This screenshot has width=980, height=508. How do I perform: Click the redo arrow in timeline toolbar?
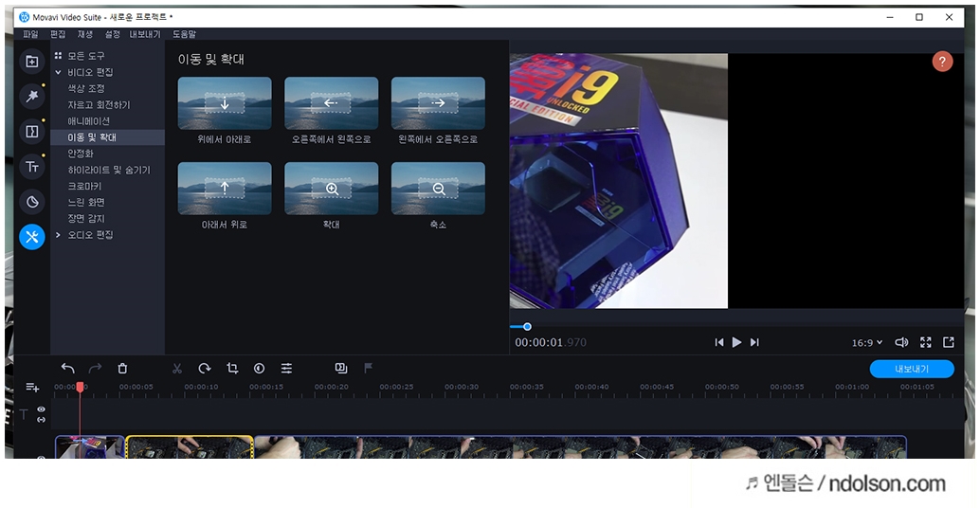point(95,369)
